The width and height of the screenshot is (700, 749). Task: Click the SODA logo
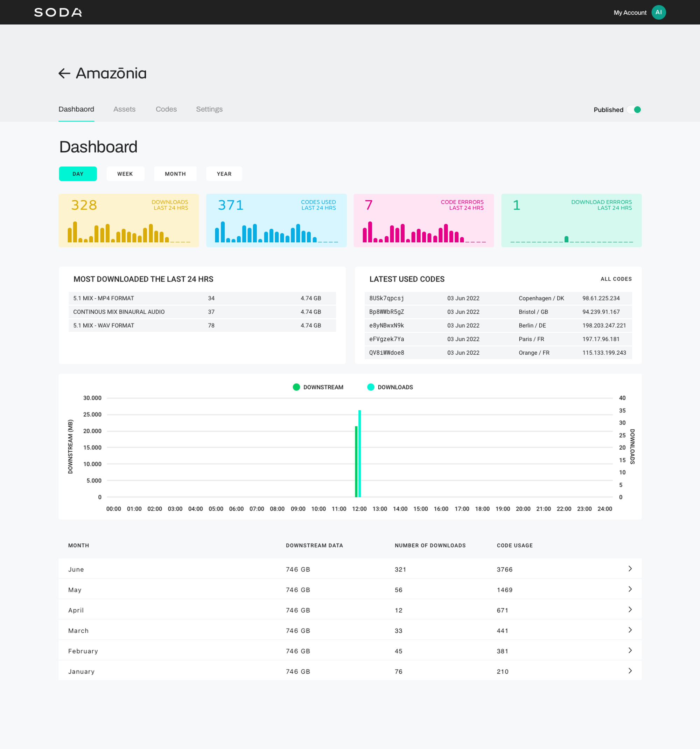click(x=58, y=13)
